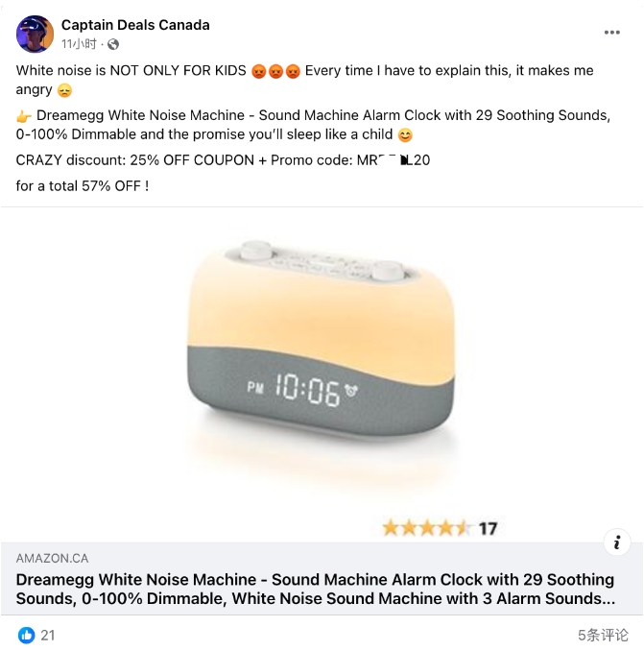The height and width of the screenshot is (651, 644).
Task: Open the three-dot post options menu
Action: pyautogui.click(x=611, y=33)
